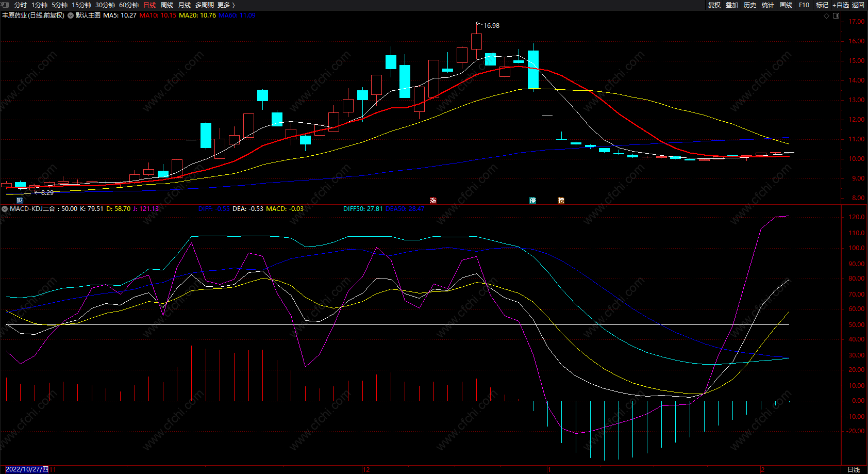Click the F10 company info button

click(x=804, y=5)
